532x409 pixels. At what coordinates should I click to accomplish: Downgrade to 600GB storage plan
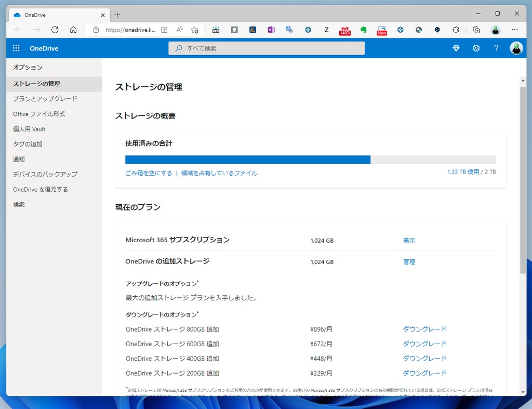pyautogui.click(x=424, y=344)
